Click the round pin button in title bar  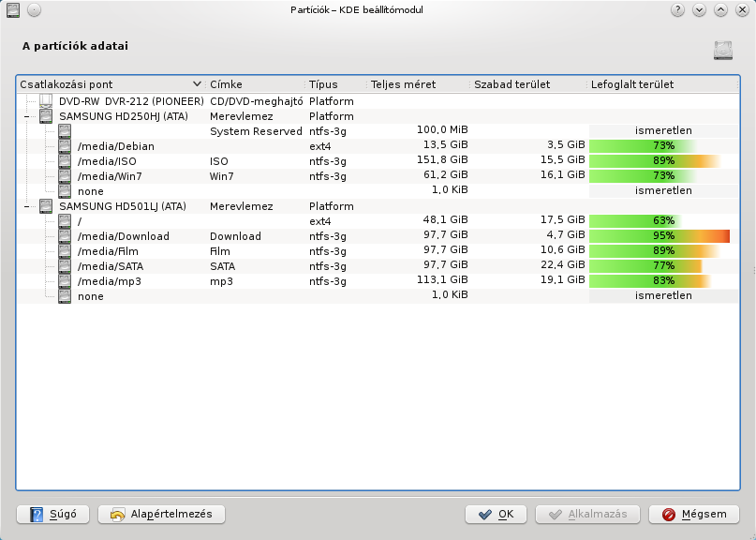35,9
